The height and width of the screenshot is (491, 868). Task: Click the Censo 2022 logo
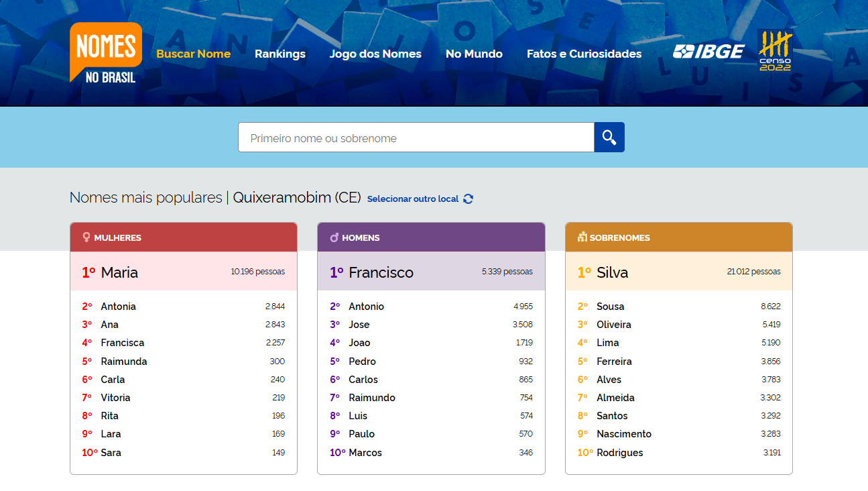tap(775, 51)
